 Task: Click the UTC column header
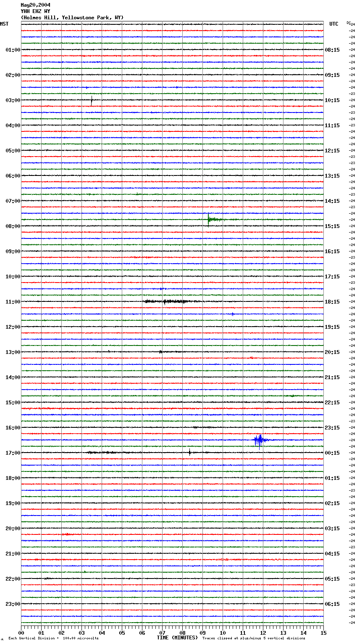pyautogui.click(x=334, y=24)
